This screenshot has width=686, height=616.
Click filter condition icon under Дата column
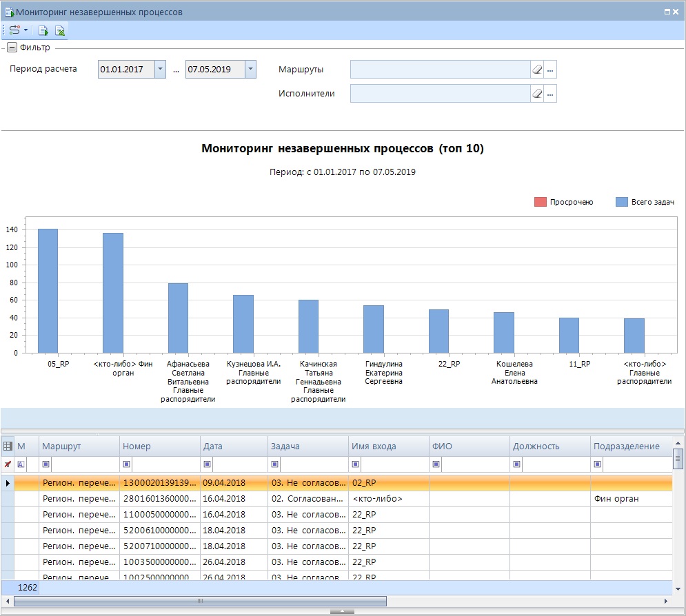coord(207,464)
